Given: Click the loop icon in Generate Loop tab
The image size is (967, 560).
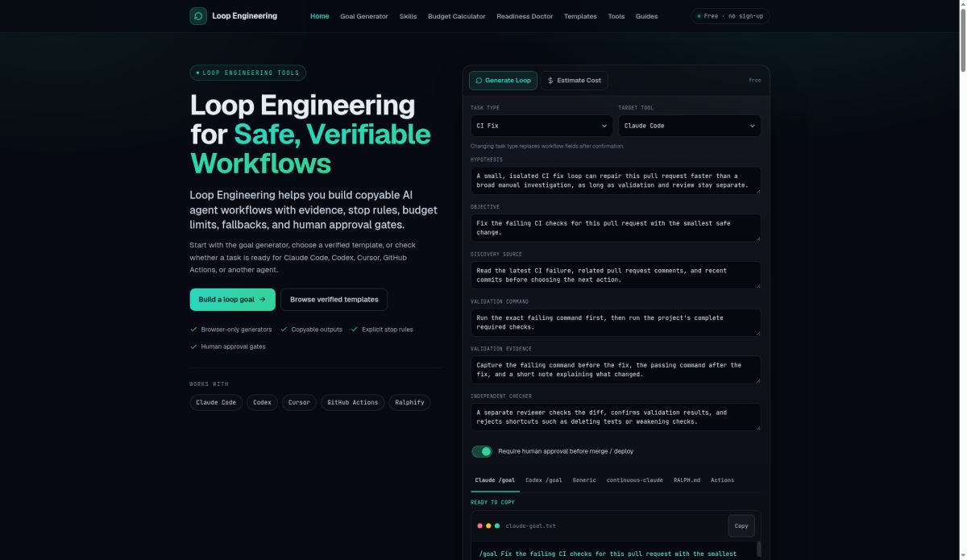Looking at the screenshot, I should (479, 81).
